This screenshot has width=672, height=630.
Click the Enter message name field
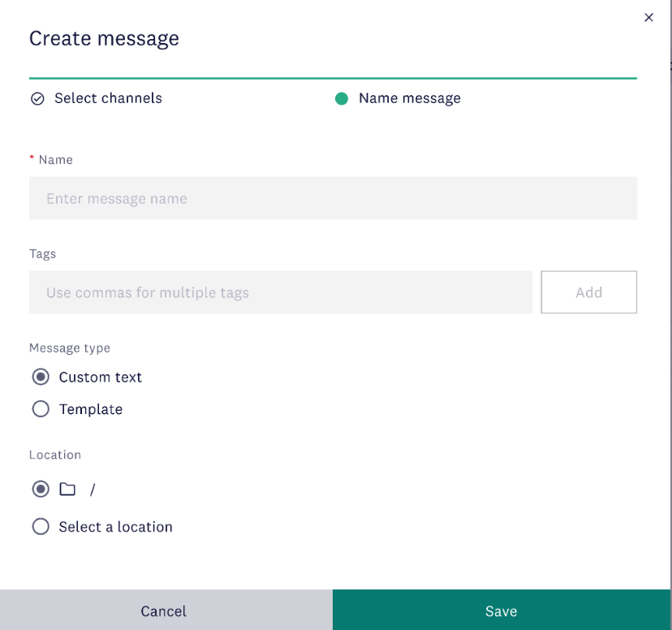333,197
